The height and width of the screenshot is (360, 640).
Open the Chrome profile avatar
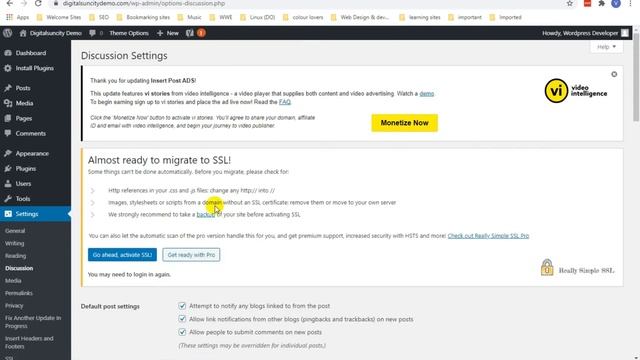point(616,3)
